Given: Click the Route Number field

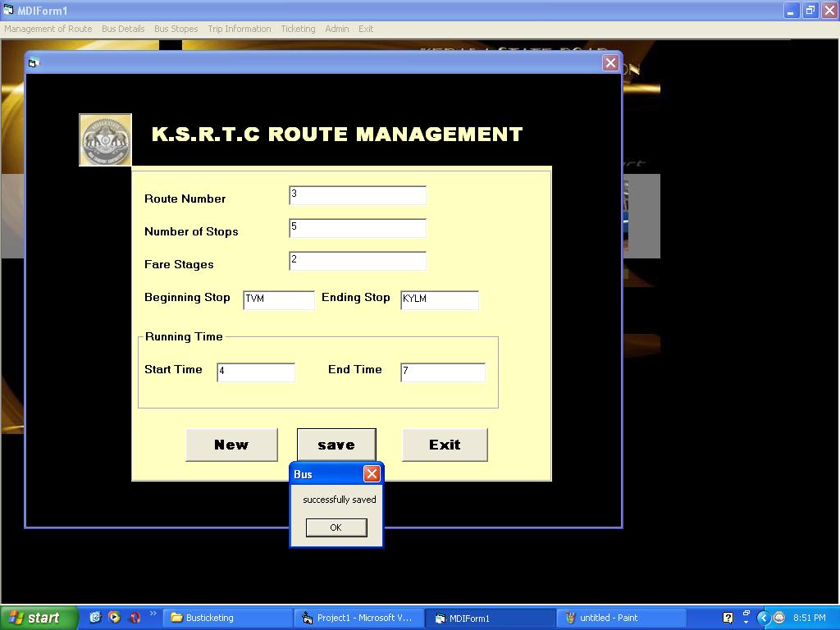Looking at the screenshot, I should coord(358,195).
